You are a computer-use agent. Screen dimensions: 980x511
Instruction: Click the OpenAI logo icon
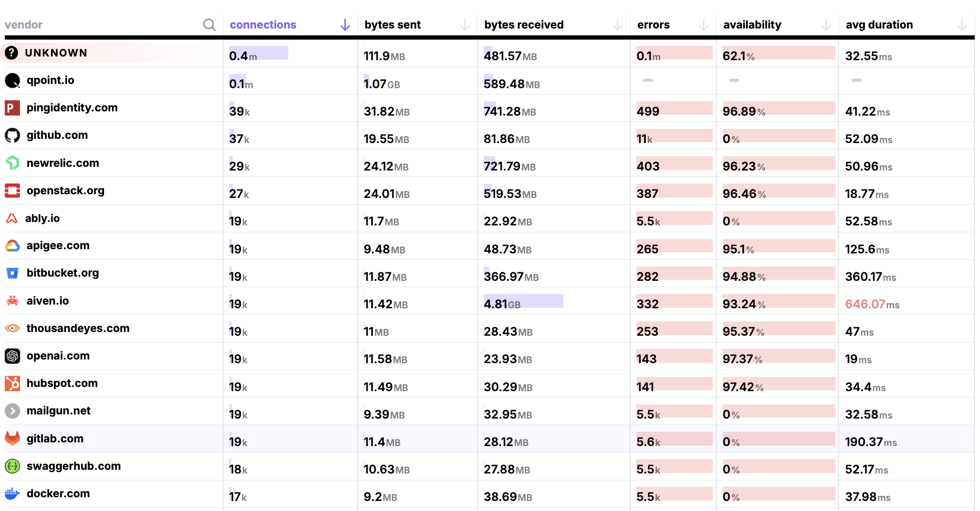[12, 356]
